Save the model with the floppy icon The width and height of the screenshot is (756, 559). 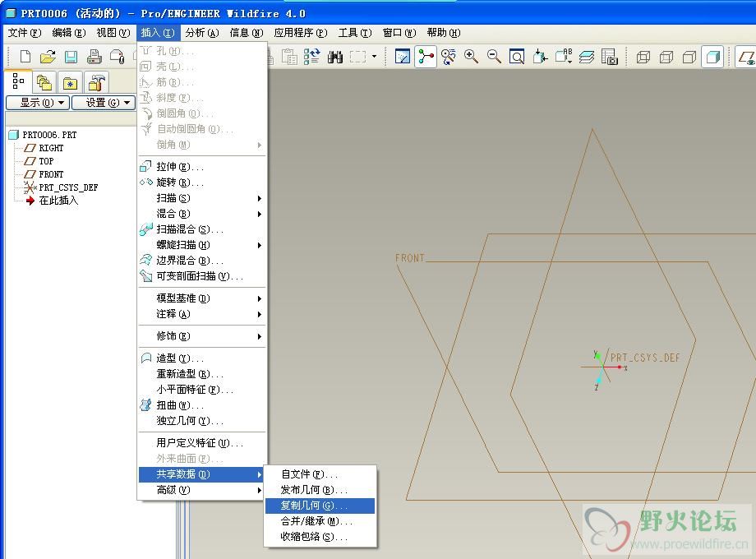tap(71, 57)
